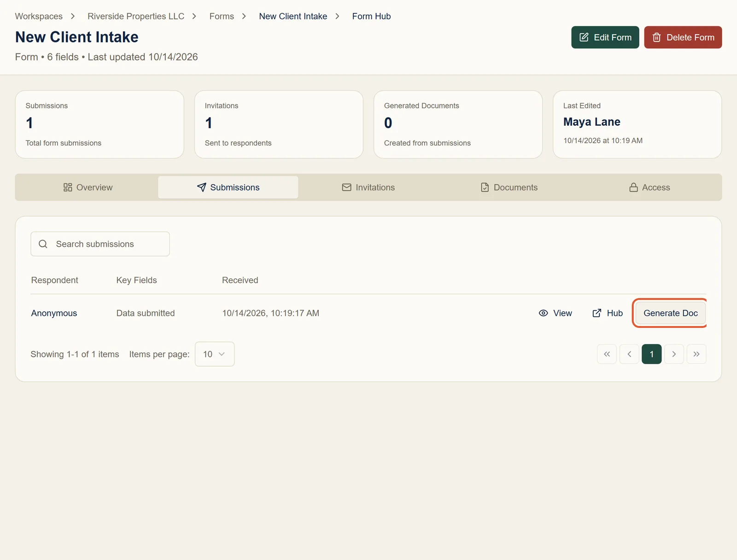Open New Client Intake breadcrumb
Viewport: 737px width, 560px height.
pos(293,16)
